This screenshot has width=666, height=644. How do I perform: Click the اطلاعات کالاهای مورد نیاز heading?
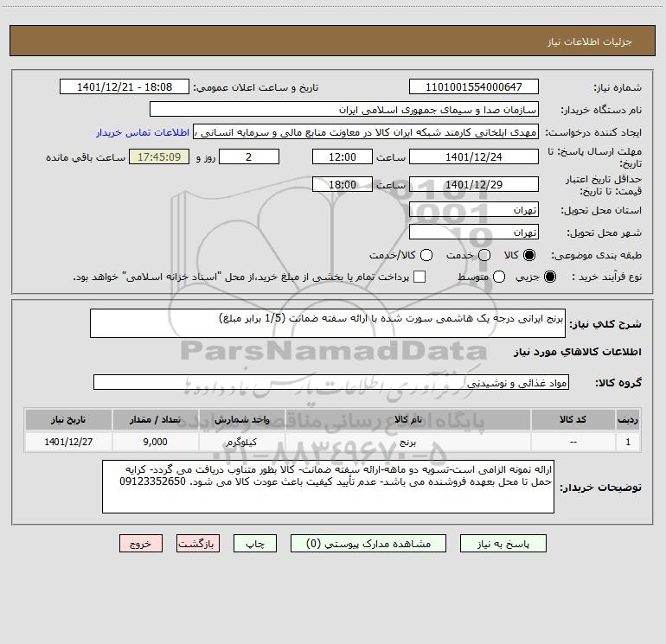point(578,352)
